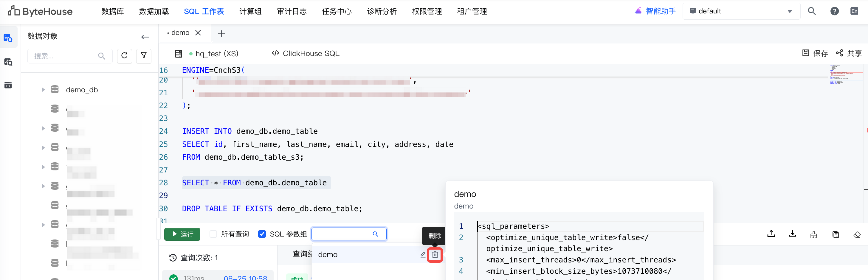Click the 查询次数: 1 label
The image size is (868, 280).
coord(199,258)
